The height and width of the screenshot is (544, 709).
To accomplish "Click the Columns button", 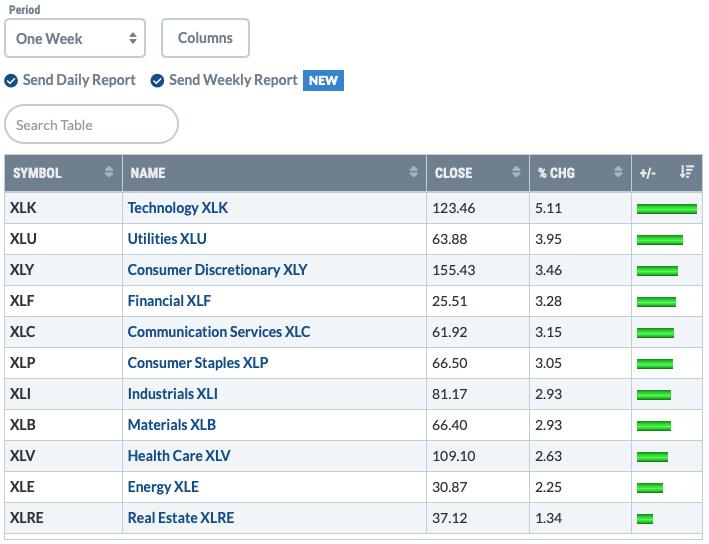I will [205, 38].
